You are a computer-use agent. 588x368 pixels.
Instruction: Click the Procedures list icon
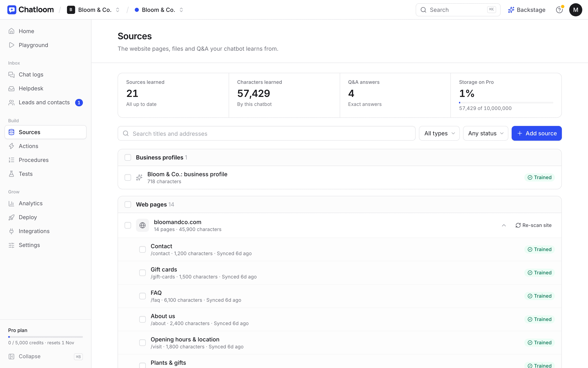[x=11, y=160]
